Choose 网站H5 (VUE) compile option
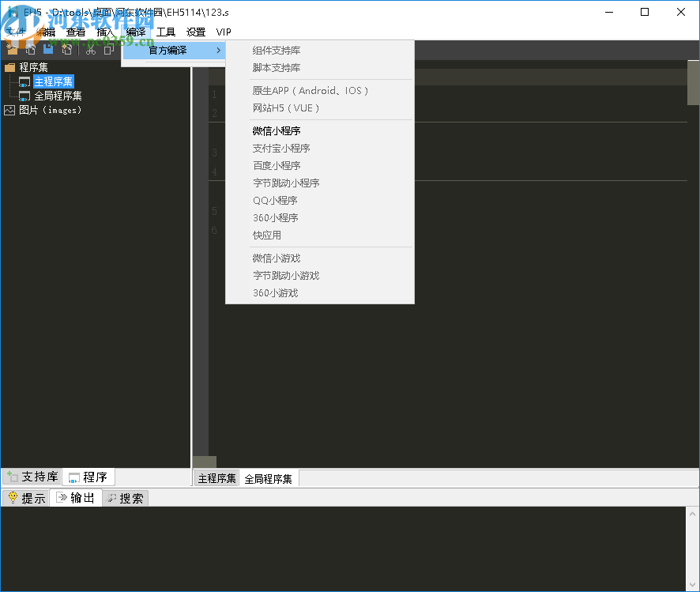Viewport: 700px width, 592px height. pyautogui.click(x=286, y=108)
